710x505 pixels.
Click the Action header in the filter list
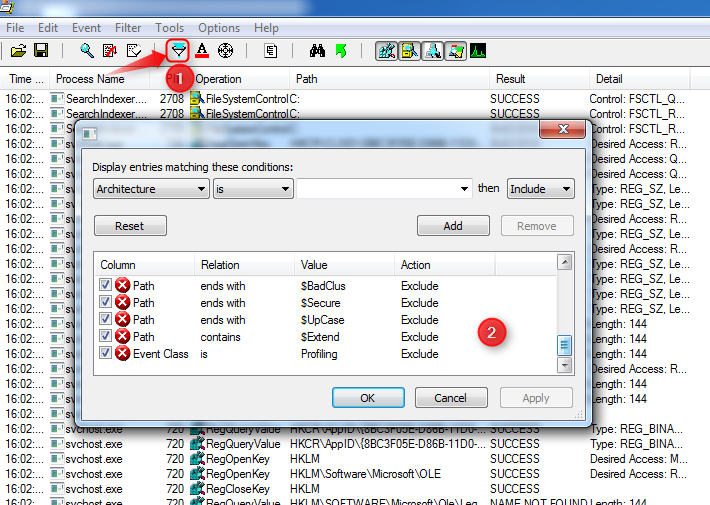pyautogui.click(x=445, y=265)
